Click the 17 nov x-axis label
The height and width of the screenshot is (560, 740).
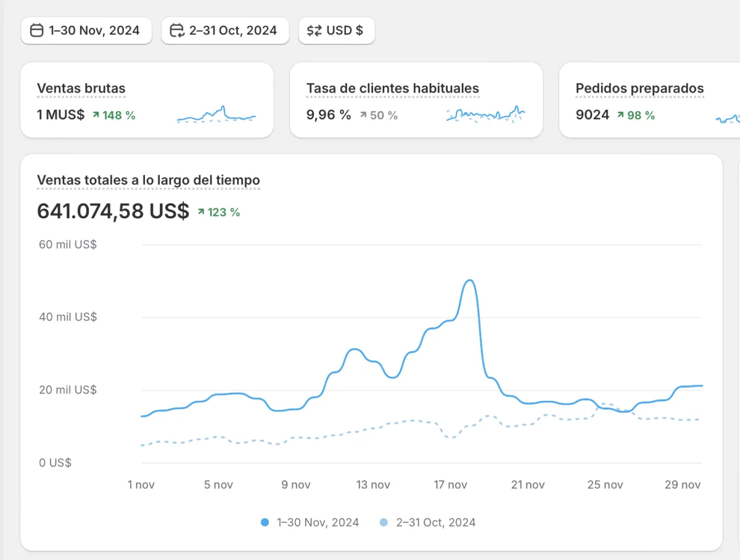pyautogui.click(x=451, y=485)
